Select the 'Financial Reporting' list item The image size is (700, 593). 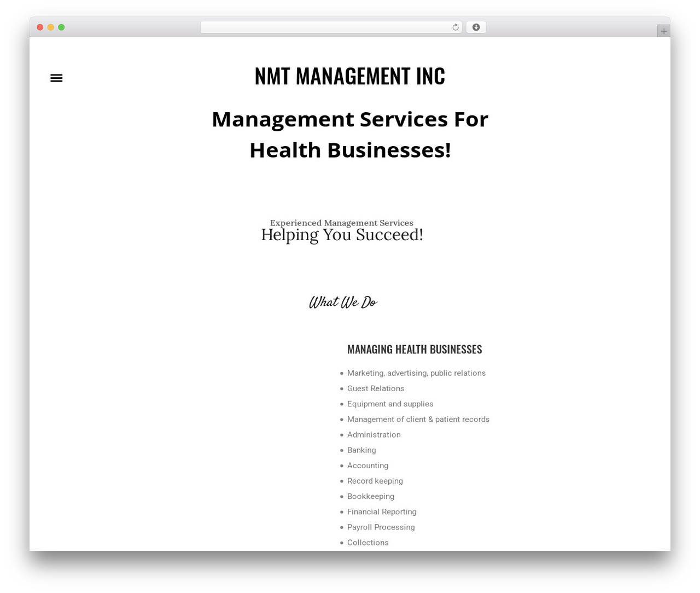382,511
